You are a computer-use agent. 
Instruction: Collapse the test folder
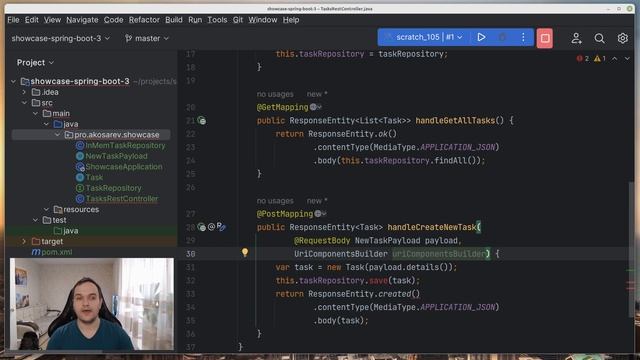36,220
